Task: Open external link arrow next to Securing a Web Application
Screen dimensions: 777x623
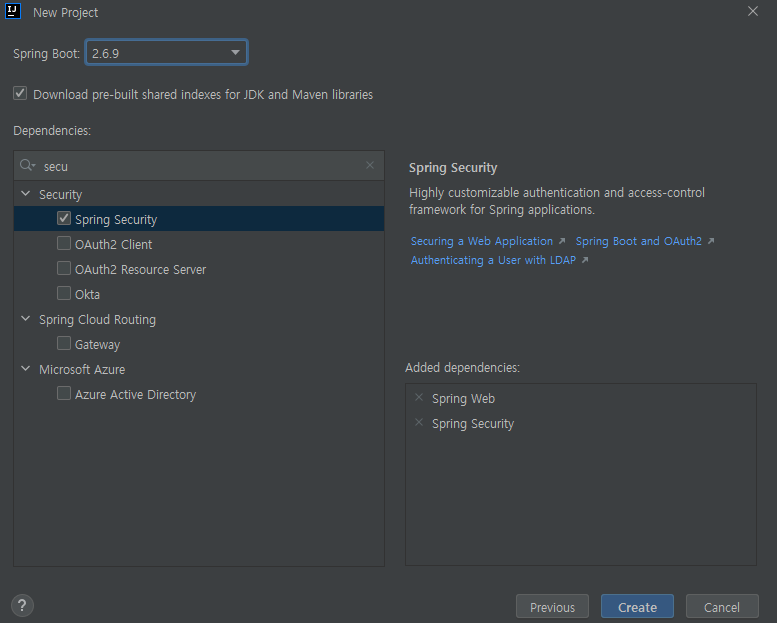Action: click(x=561, y=241)
